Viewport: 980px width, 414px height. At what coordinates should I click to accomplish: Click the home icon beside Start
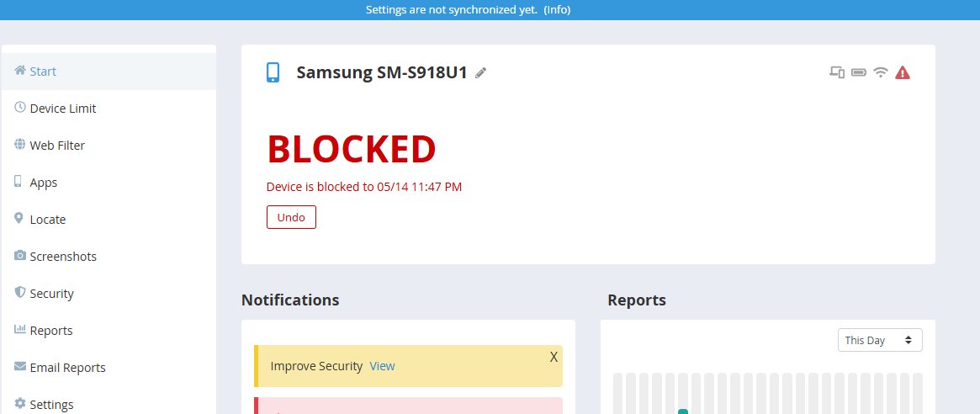coord(20,70)
